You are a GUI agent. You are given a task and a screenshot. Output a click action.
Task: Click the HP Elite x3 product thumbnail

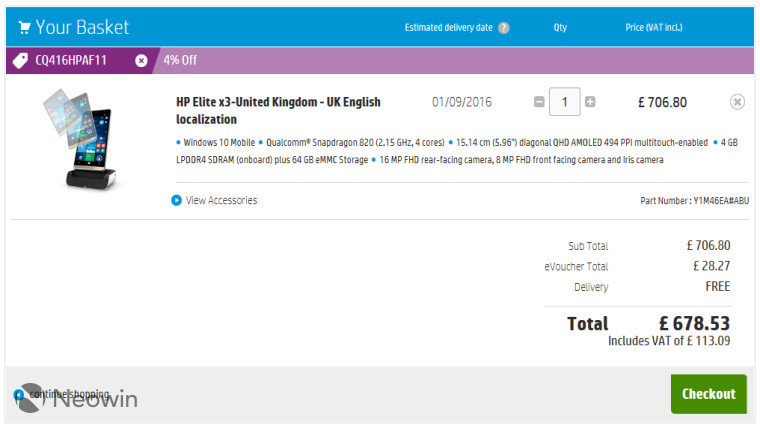(x=81, y=139)
